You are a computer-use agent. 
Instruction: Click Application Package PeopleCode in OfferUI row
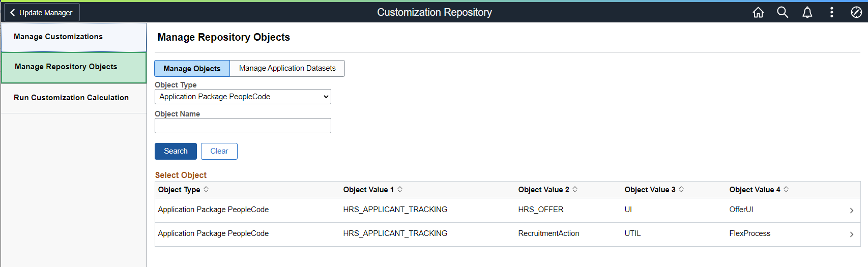(x=213, y=210)
